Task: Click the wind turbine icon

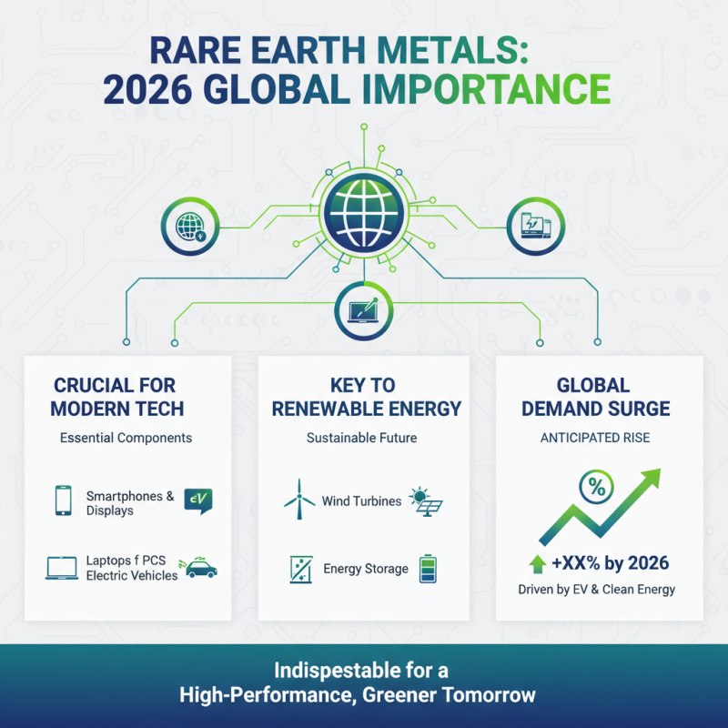Action: pos(299,499)
